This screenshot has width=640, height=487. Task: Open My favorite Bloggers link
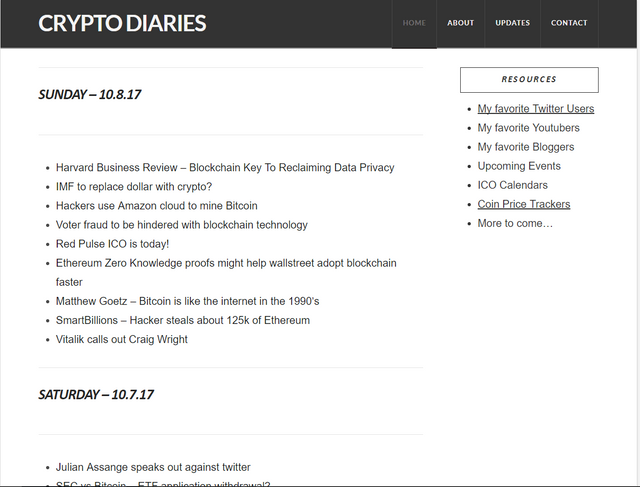point(525,147)
